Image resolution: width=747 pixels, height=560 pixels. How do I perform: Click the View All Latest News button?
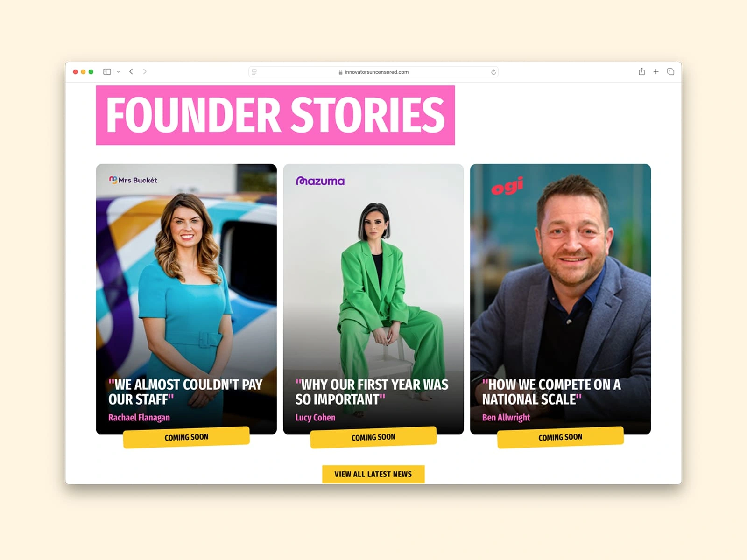pos(373,474)
